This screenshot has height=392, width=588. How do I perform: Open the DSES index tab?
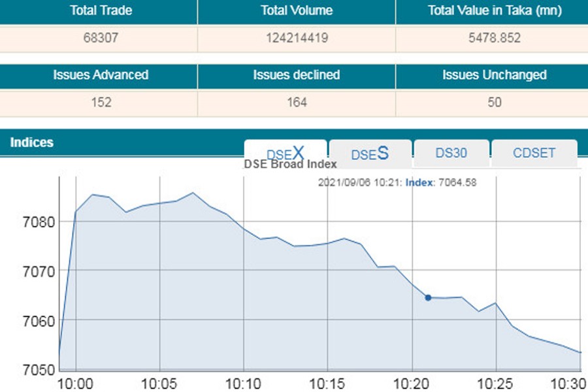(370, 154)
